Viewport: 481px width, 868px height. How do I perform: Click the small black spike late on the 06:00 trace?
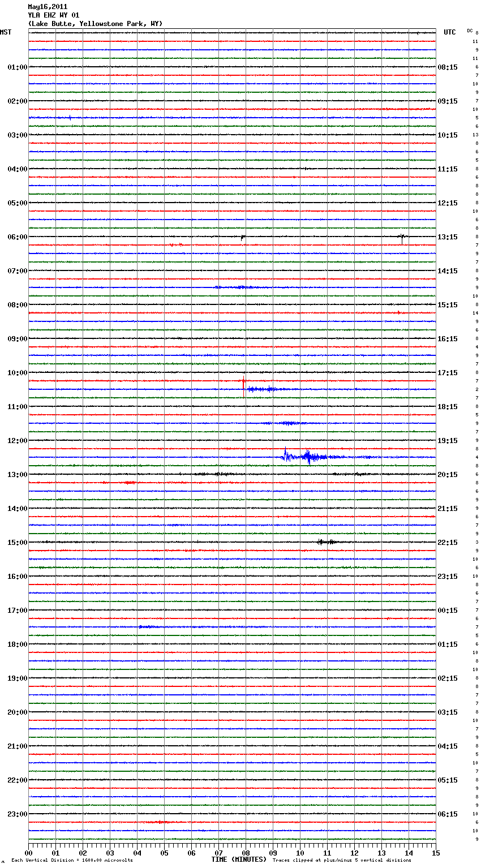coord(402,238)
